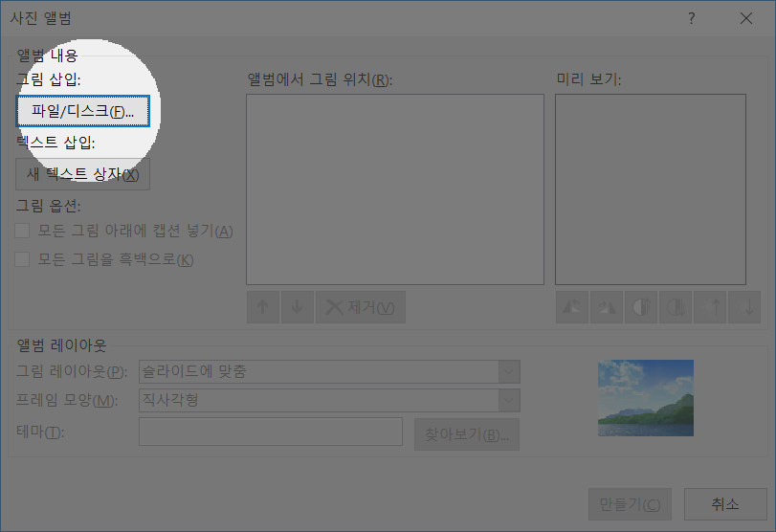The width and height of the screenshot is (776, 532).
Task: Click the 테마(T) input field
Action: pos(270,432)
